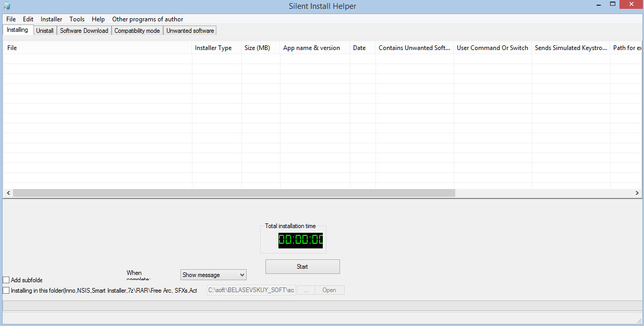Click the window resize grip
644x326 pixels.
click(x=638, y=320)
